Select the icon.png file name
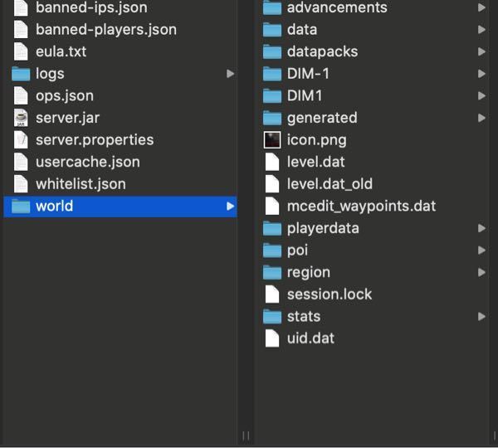498x448 pixels. tap(317, 140)
